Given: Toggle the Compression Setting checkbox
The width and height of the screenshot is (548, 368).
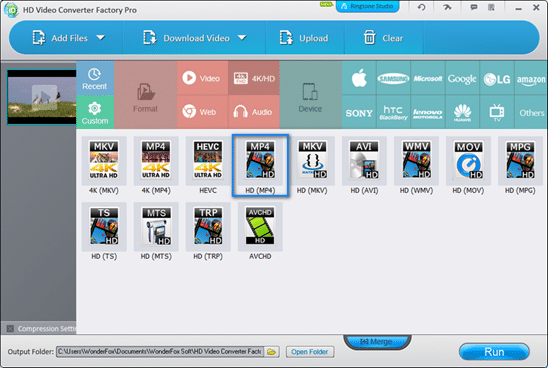Looking at the screenshot, I should click(10, 329).
